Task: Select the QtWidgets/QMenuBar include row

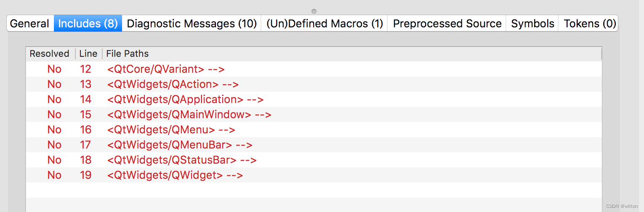Action: [x=179, y=145]
